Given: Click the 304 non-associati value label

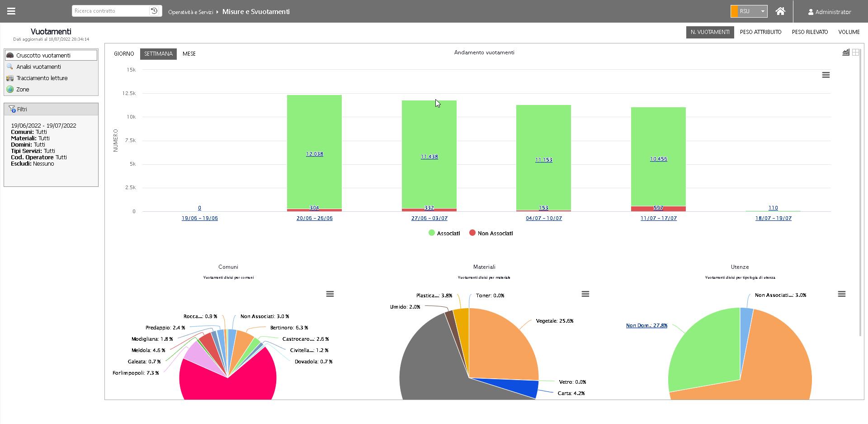Looking at the screenshot, I should (314, 208).
